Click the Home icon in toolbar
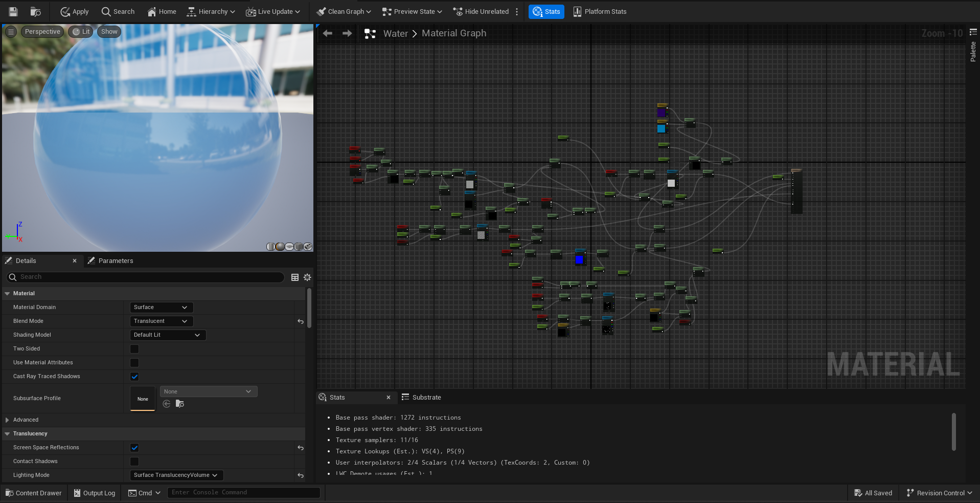Image resolution: width=980 pixels, height=503 pixels. coord(162,11)
